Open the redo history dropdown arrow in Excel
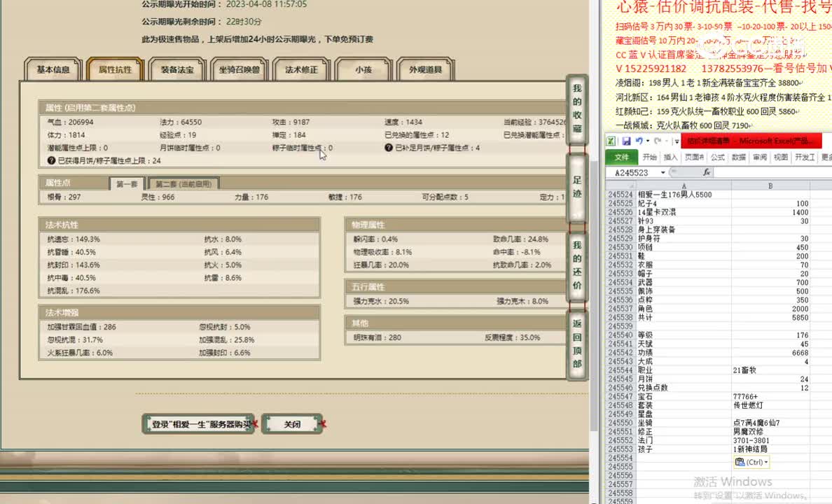 [x=667, y=141]
